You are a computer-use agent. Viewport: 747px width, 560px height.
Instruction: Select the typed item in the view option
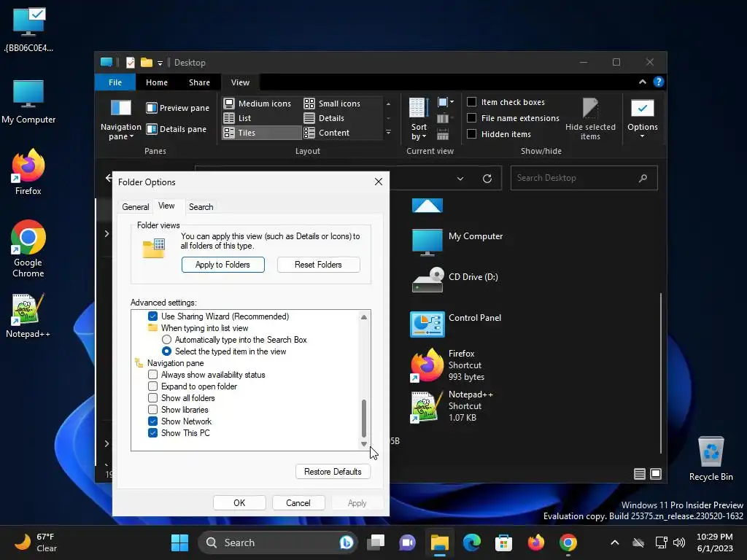(x=167, y=351)
